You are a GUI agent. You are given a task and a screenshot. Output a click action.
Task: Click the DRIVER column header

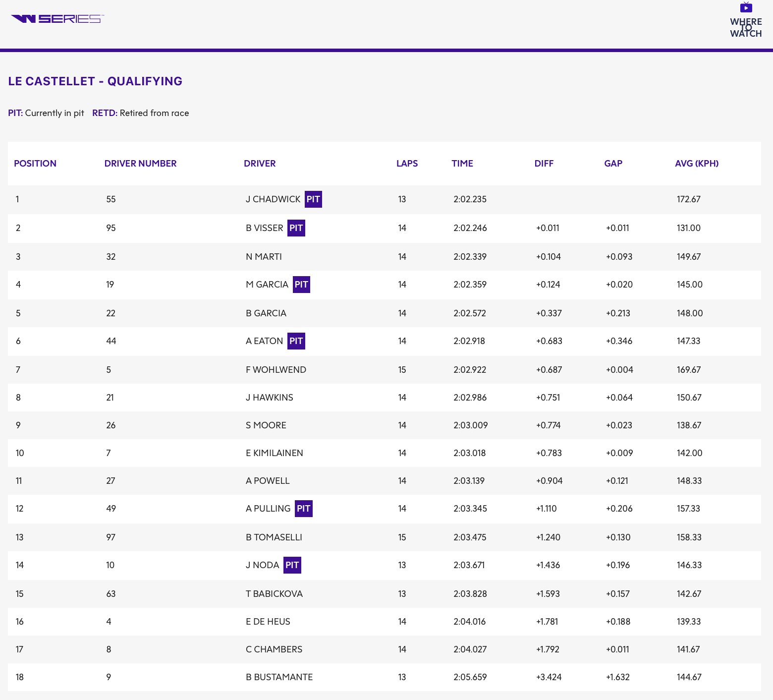(x=260, y=164)
